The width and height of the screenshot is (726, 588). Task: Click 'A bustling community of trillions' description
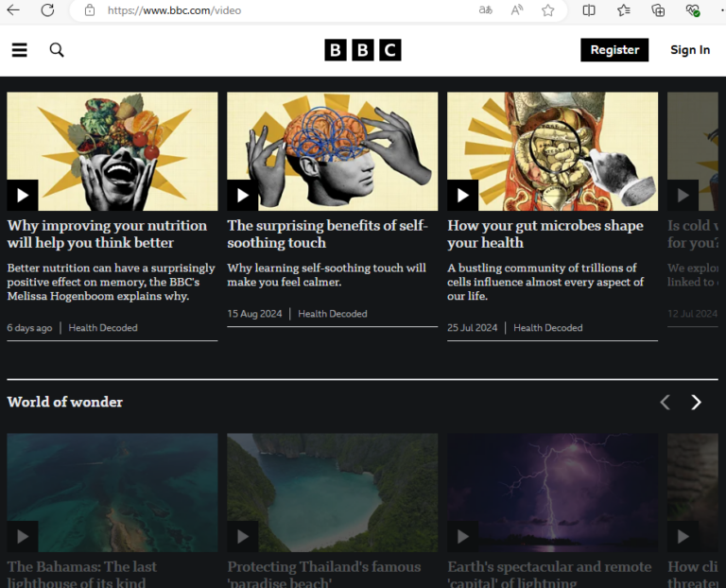pos(545,282)
